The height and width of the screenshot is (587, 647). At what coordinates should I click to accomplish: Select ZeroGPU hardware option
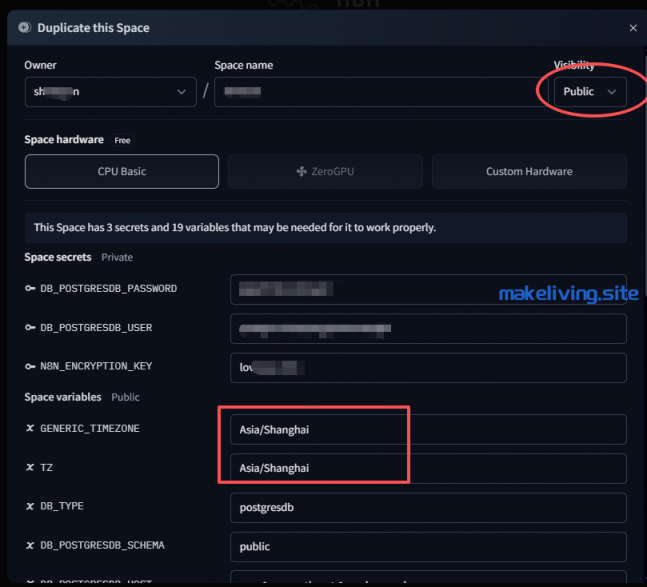pos(325,172)
